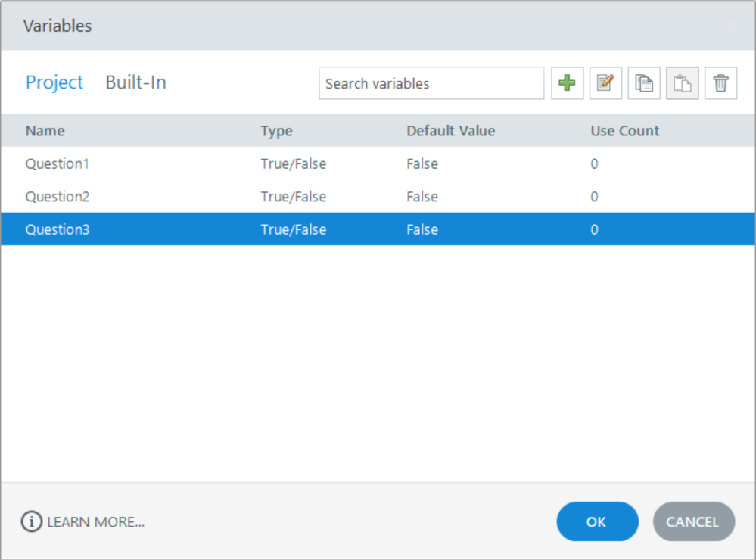The image size is (756, 560).
Task: Click the Edit variable pencil icon
Action: (605, 83)
